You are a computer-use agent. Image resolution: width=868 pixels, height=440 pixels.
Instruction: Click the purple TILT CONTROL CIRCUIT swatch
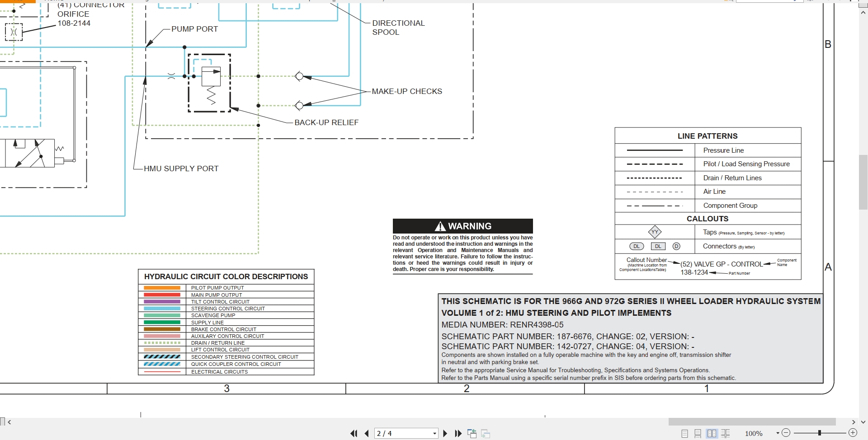coord(162,301)
